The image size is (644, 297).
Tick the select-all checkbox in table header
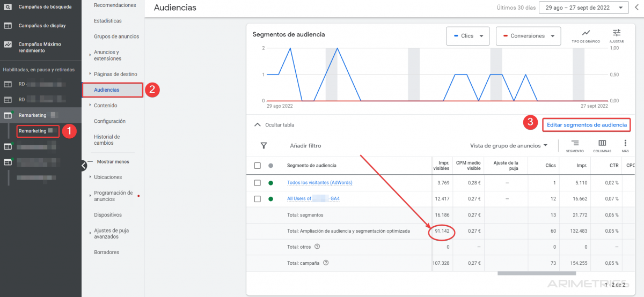click(x=257, y=166)
